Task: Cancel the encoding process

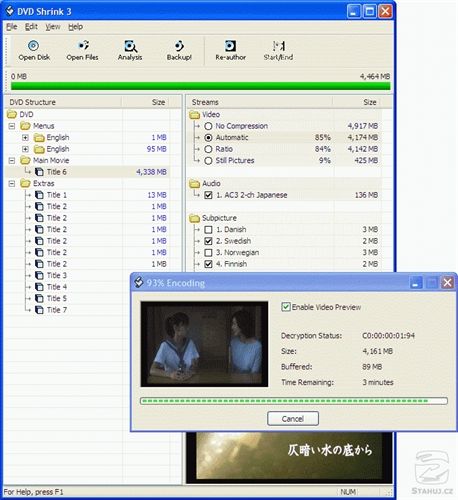Action: [293, 418]
